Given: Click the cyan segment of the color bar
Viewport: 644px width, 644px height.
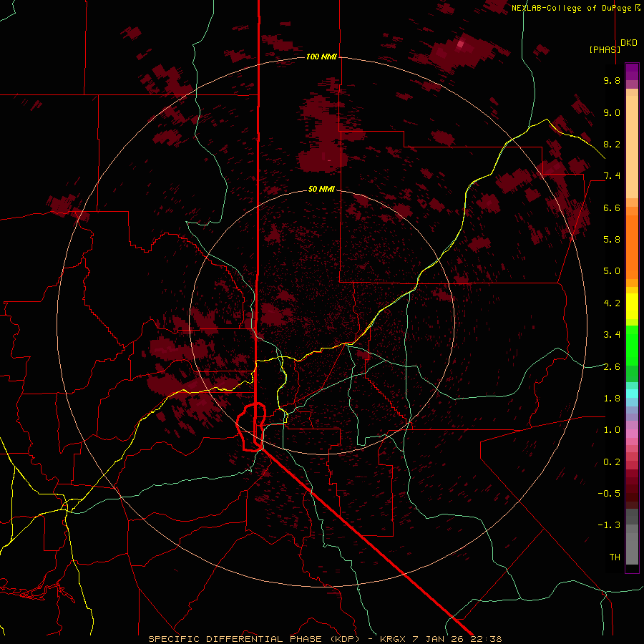Looking at the screenshot, I should (632, 394).
